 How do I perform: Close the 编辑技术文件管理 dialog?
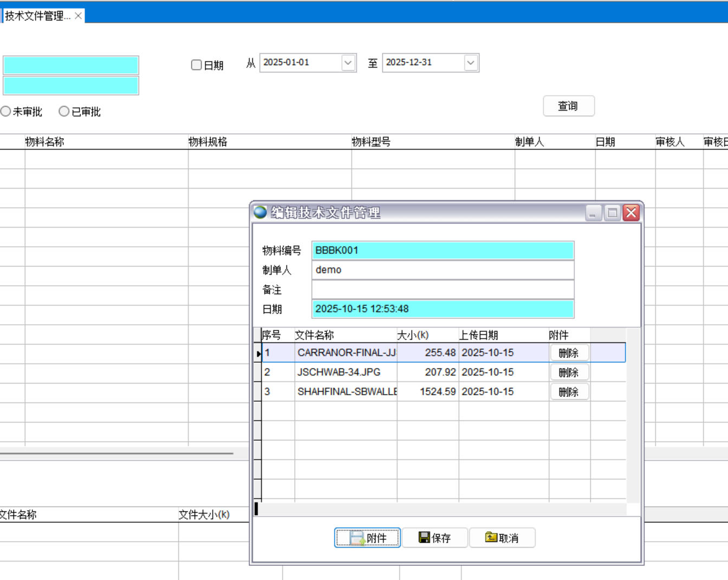tap(631, 213)
